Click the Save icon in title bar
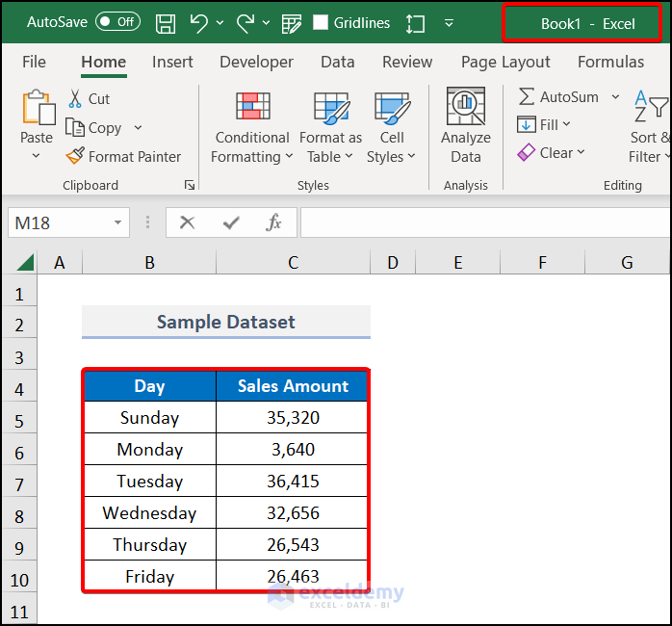The image size is (672, 626). point(166,22)
